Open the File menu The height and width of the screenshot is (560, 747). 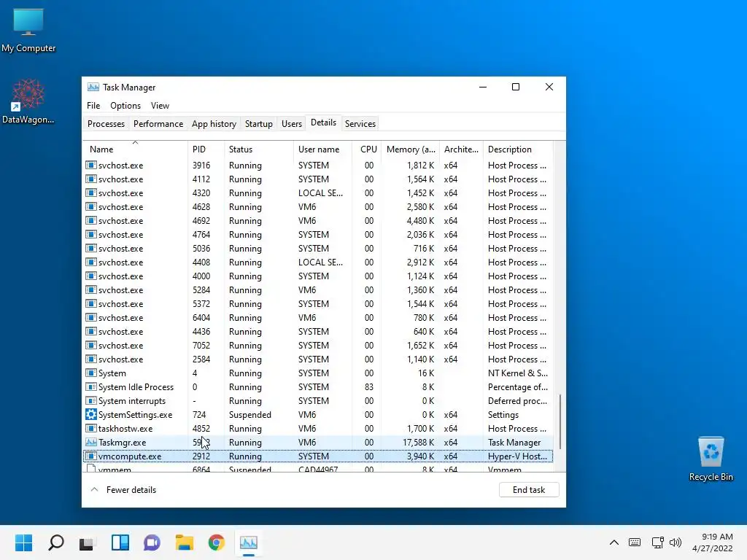tap(93, 106)
